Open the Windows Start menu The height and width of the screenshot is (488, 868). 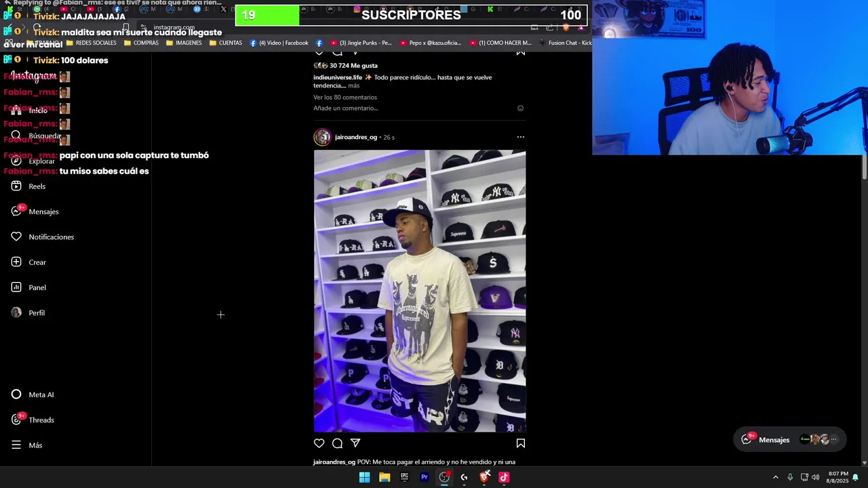click(364, 477)
